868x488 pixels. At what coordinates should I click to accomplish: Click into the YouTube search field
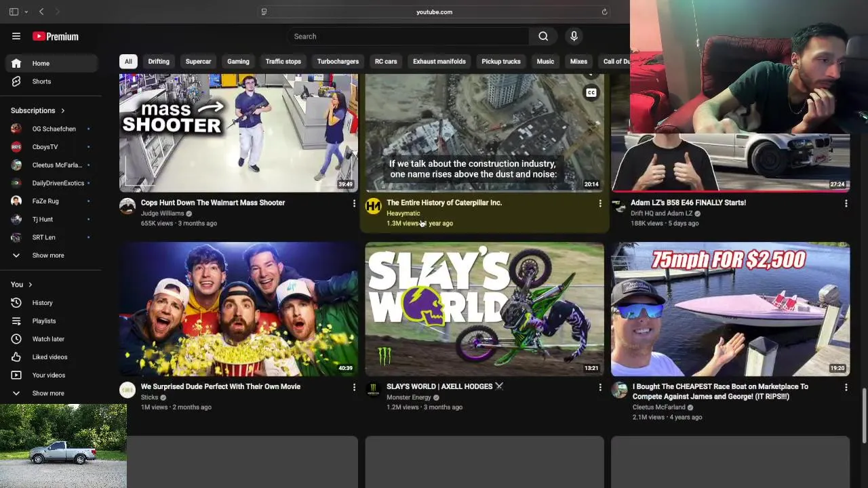(408, 37)
